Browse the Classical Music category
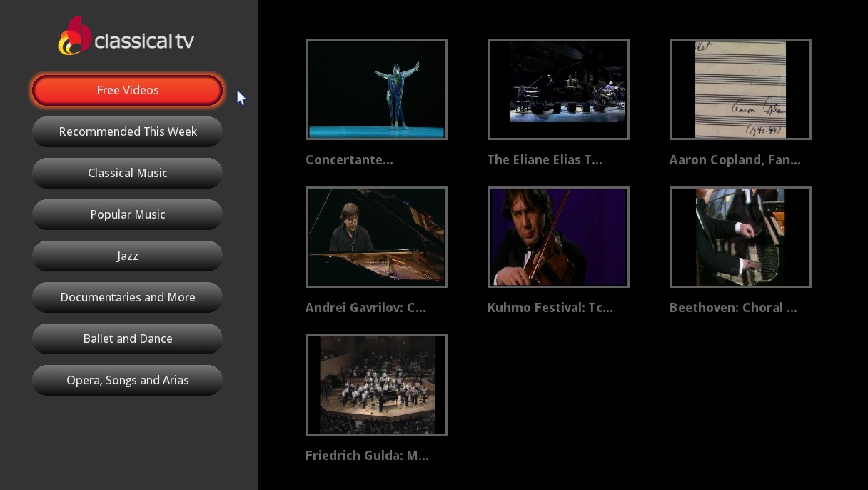Screen dimensions: 868x490 tap(127, 174)
